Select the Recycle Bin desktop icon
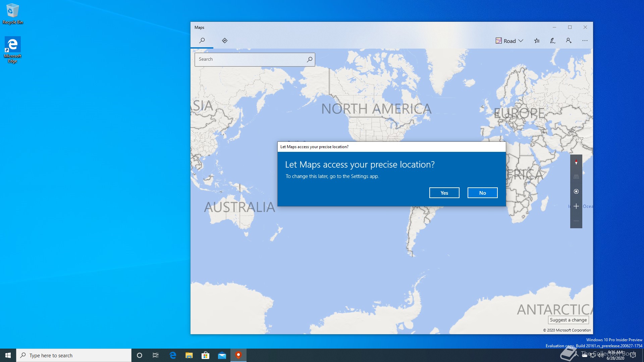The image size is (644, 362). [x=13, y=14]
